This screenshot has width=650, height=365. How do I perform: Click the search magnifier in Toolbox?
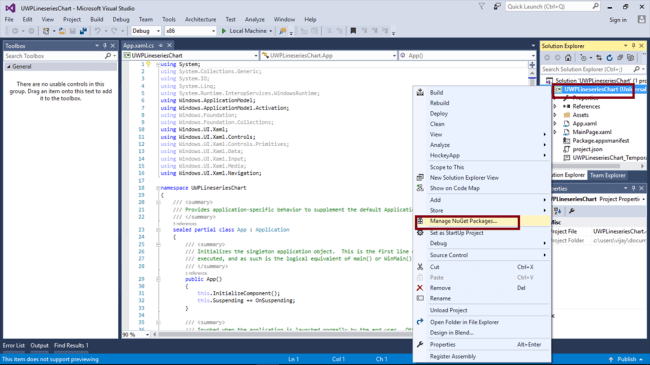[x=108, y=56]
